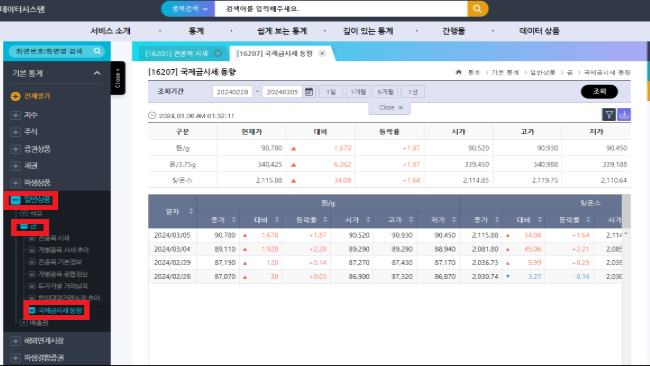Click the vertical Close sidebar handle
This screenshot has height=366, width=650.
coord(118,78)
